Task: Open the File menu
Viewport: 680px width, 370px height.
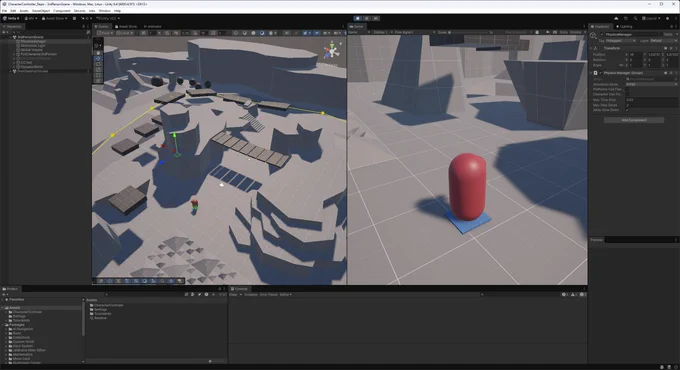Action: point(4,10)
